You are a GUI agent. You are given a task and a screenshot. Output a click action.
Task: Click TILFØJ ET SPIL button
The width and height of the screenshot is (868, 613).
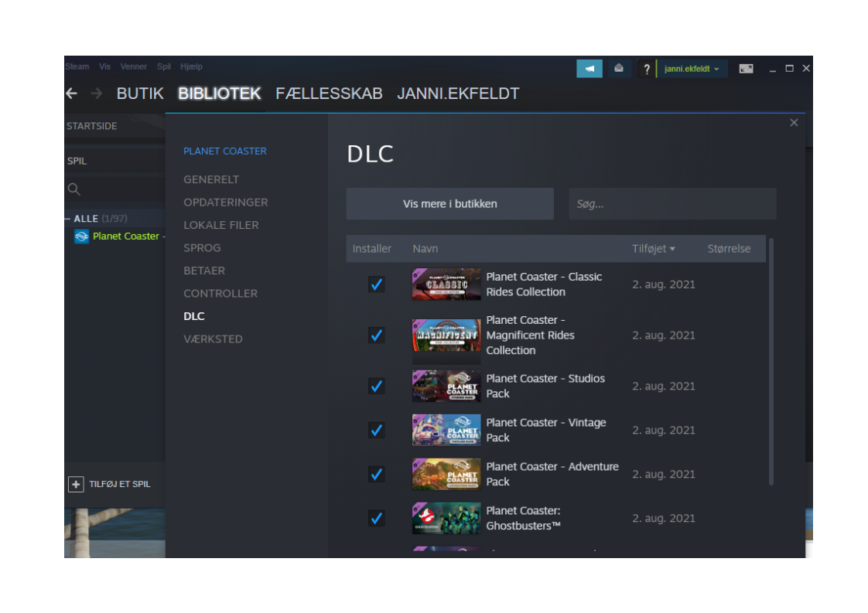click(110, 484)
